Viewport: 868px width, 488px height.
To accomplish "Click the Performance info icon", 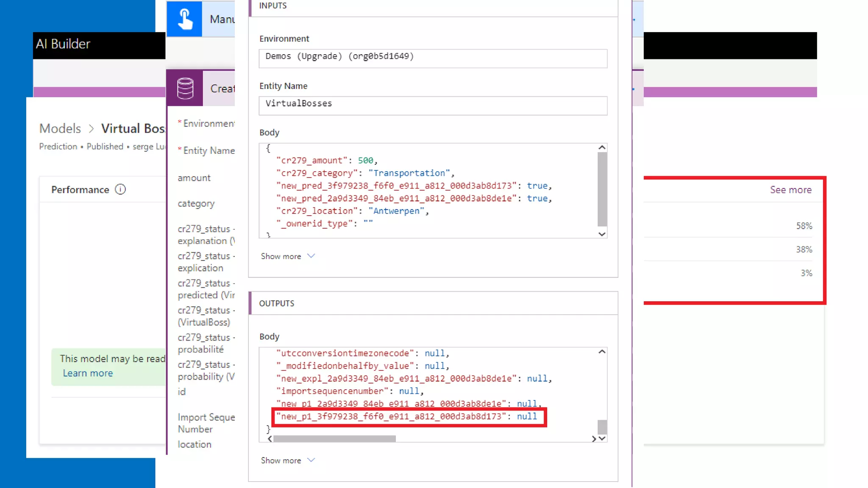I will click(120, 189).
